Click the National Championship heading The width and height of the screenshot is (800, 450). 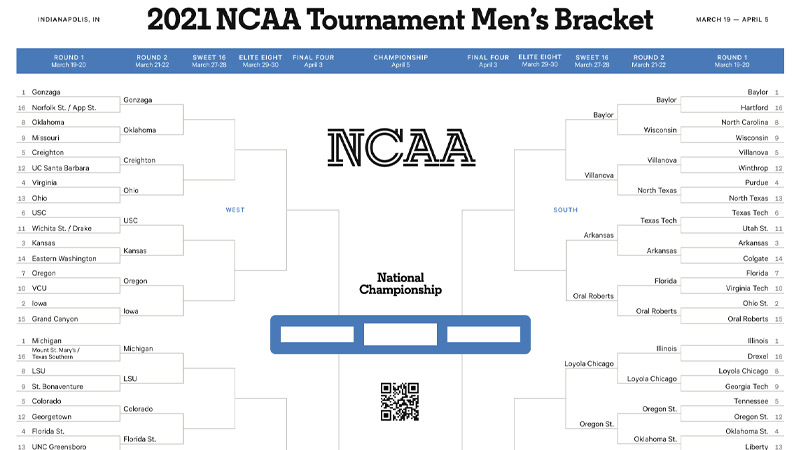point(401,284)
